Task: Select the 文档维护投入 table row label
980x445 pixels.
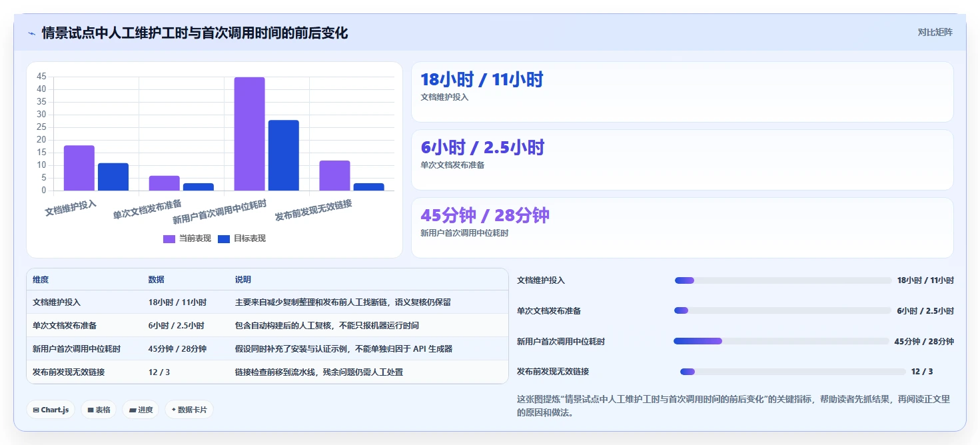Action: coord(57,302)
